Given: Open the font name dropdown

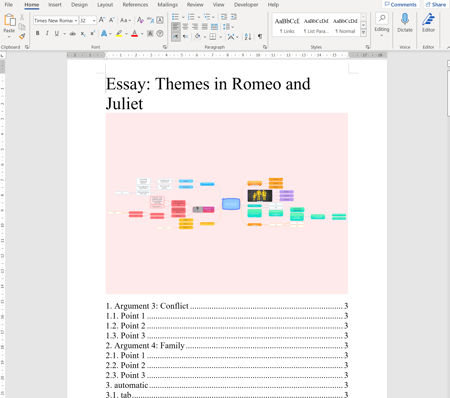Looking at the screenshot, I should coord(76,21).
